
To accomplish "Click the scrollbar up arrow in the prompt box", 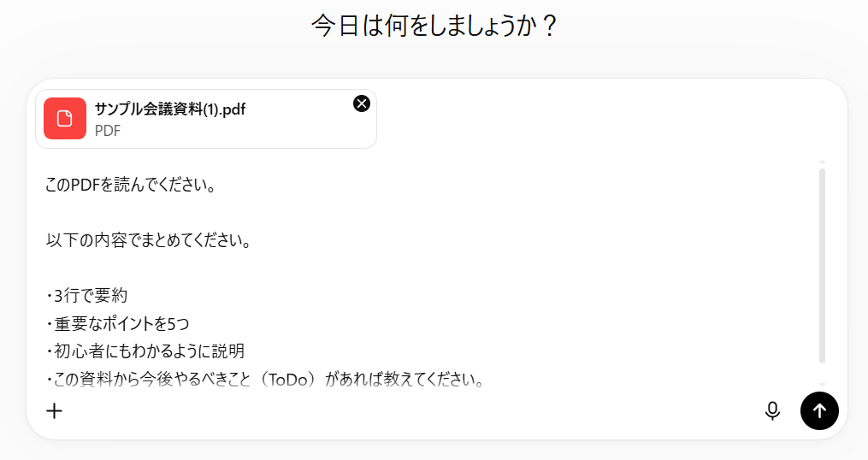I will (x=822, y=162).
